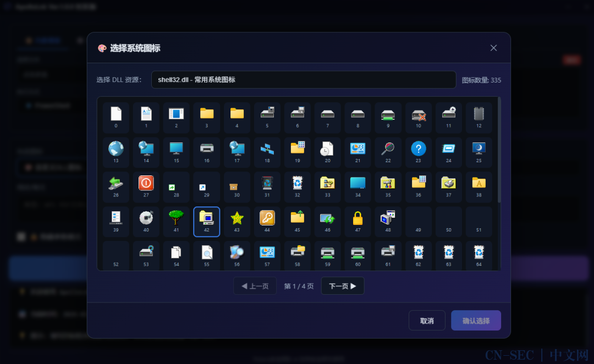This screenshot has height=364, width=594.
Task: Choose the monitor icon number 15
Action: coord(176,152)
